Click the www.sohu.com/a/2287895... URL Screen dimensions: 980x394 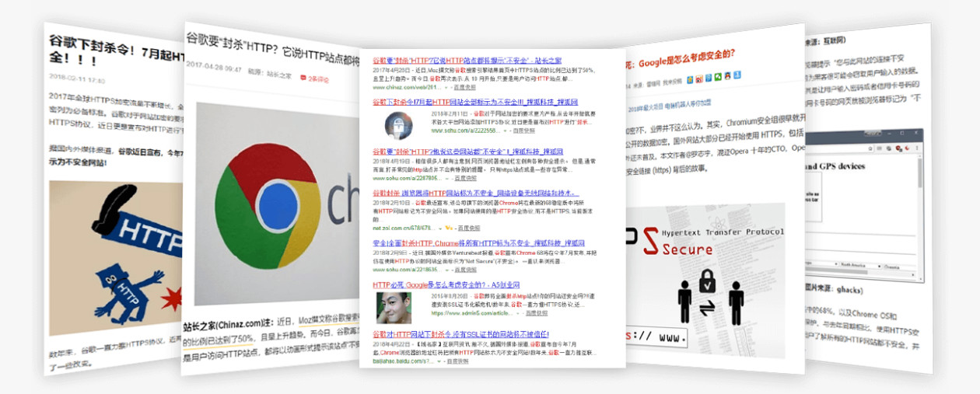click(x=407, y=178)
